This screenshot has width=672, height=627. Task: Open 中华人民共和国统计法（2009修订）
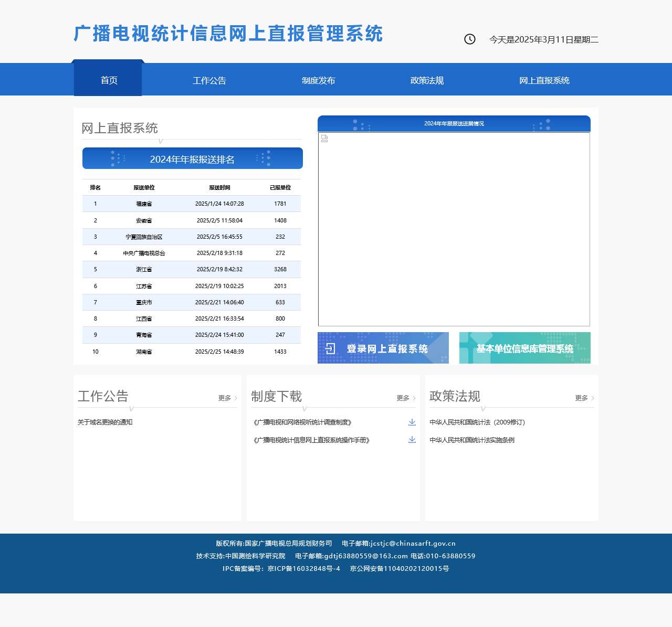478,422
